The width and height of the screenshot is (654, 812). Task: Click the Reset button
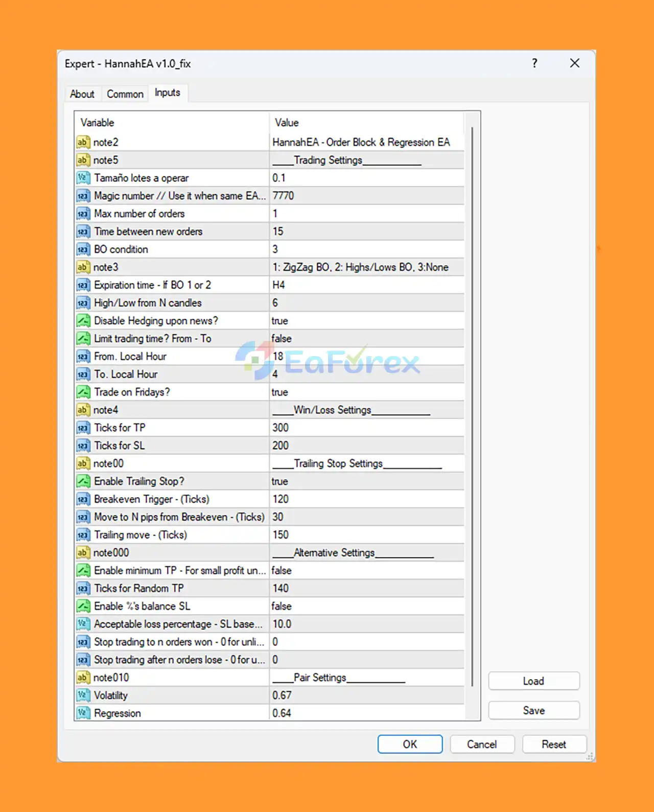click(x=554, y=744)
